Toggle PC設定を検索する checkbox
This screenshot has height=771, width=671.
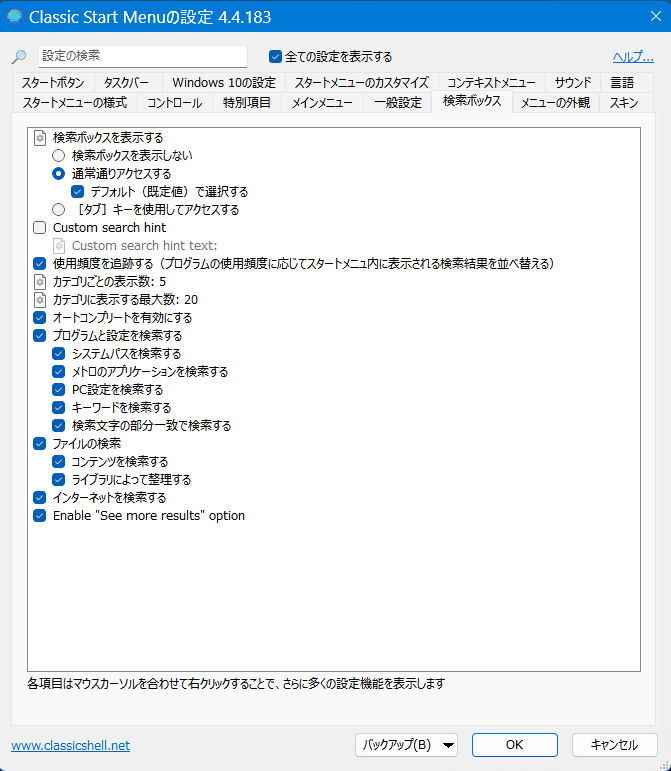(x=58, y=390)
